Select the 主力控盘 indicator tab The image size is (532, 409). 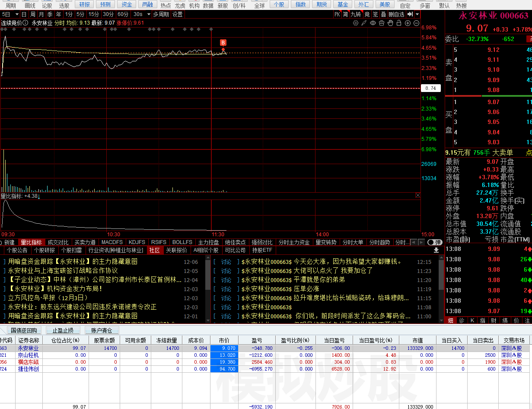tap(209, 242)
